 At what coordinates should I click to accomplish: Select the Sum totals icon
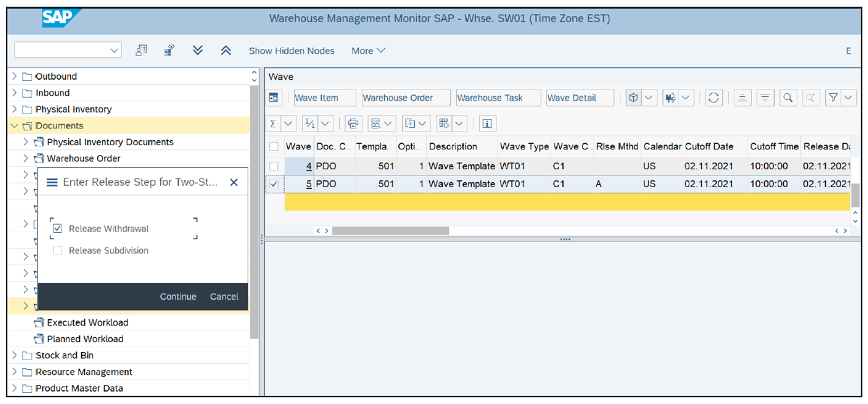point(272,123)
